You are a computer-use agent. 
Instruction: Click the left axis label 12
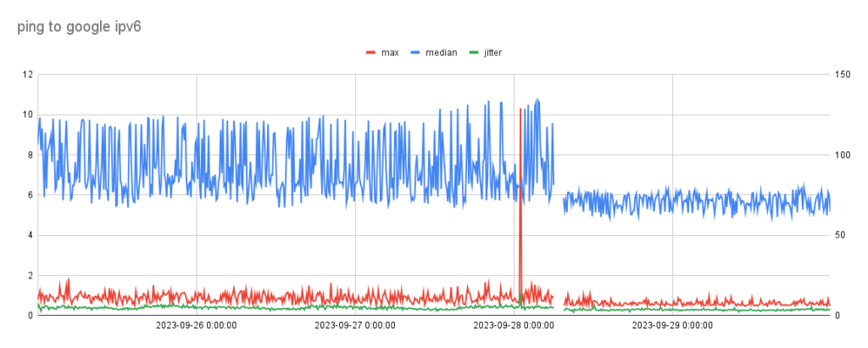[x=27, y=75]
